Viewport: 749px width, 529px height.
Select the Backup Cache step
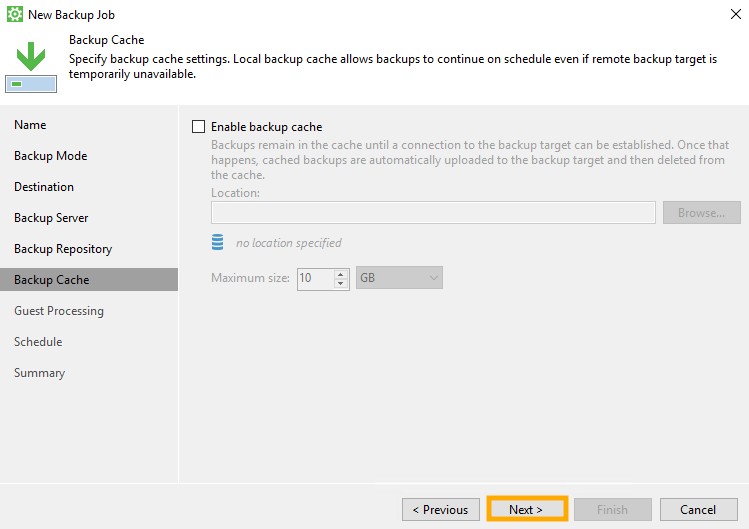tap(89, 280)
